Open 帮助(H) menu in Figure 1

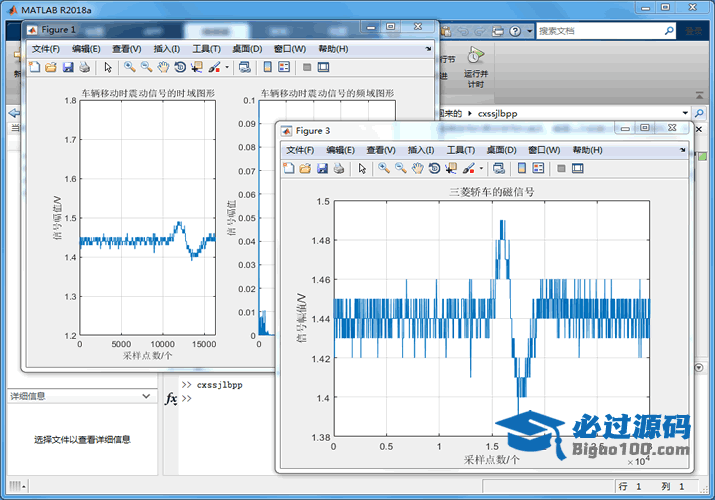[x=333, y=49]
